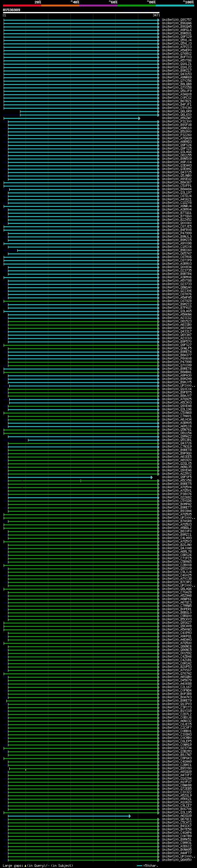Click the orange ~40% legend color bar

pos(60,6)
